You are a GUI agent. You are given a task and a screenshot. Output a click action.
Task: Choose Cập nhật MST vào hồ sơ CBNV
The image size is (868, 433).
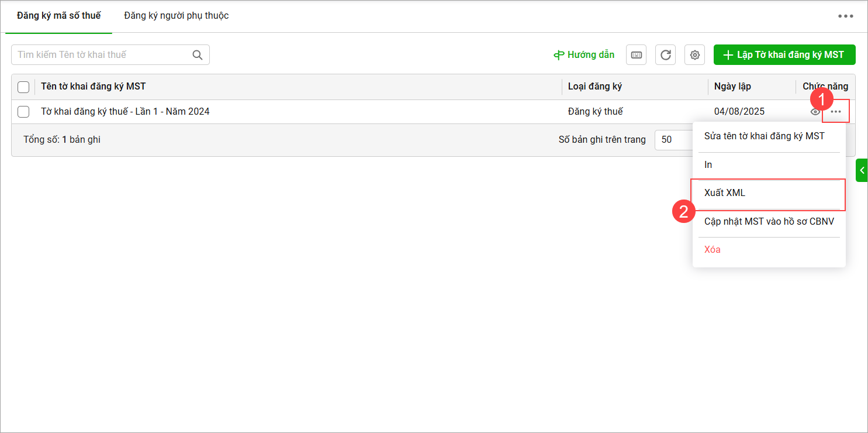point(769,222)
